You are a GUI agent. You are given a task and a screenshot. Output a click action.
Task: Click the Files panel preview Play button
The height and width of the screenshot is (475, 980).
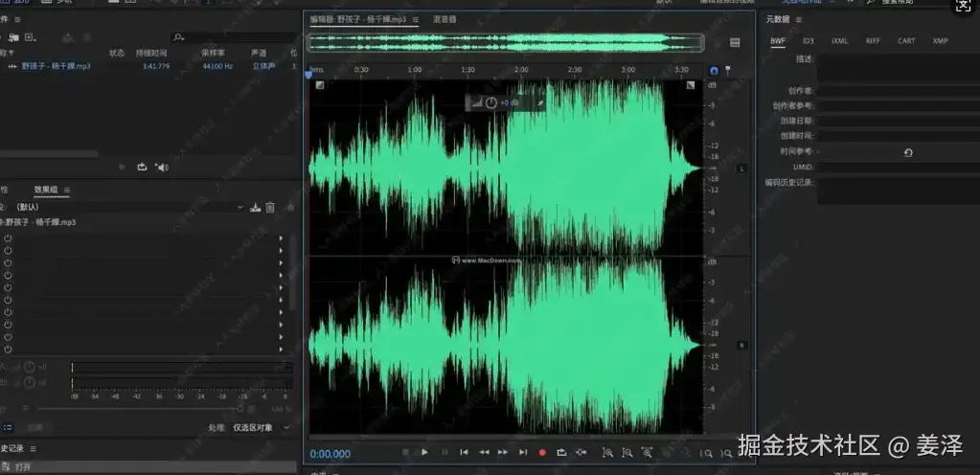(x=122, y=167)
